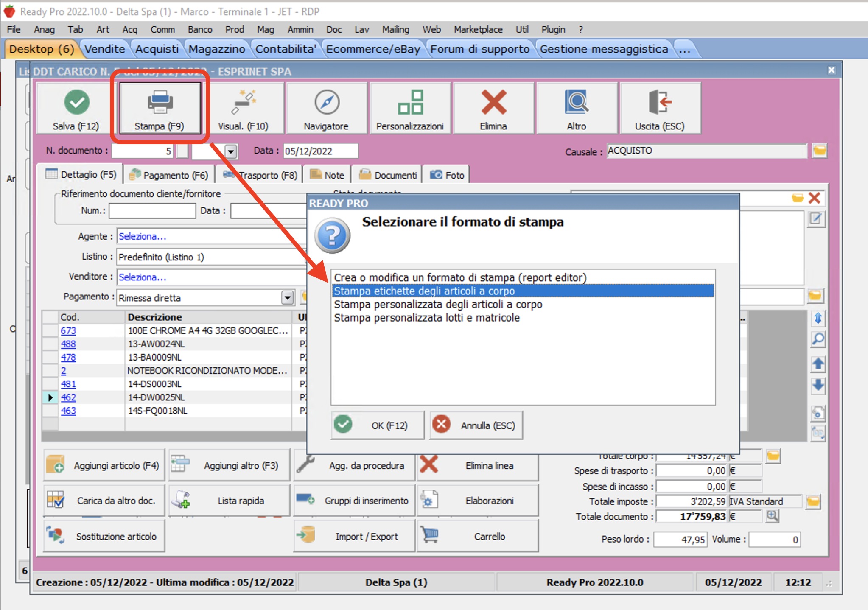
Task: Open the Navigatore compass tool
Action: tap(326, 109)
